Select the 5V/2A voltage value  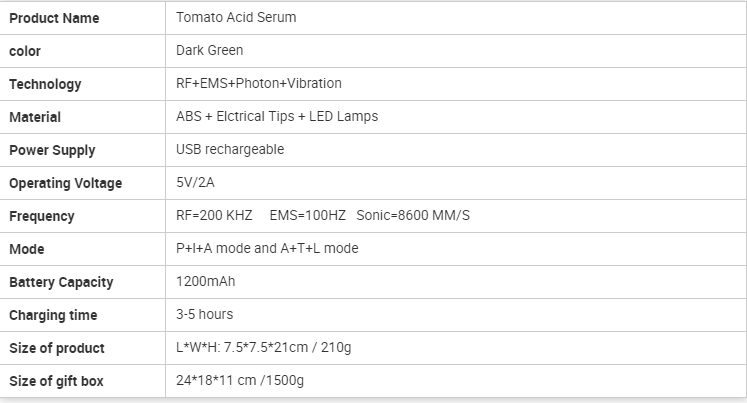[x=195, y=182]
